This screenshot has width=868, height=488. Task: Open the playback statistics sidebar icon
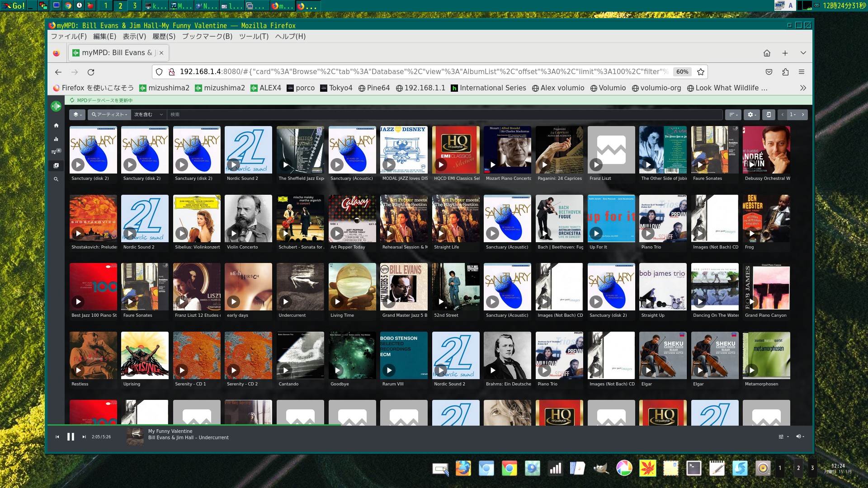(x=56, y=139)
